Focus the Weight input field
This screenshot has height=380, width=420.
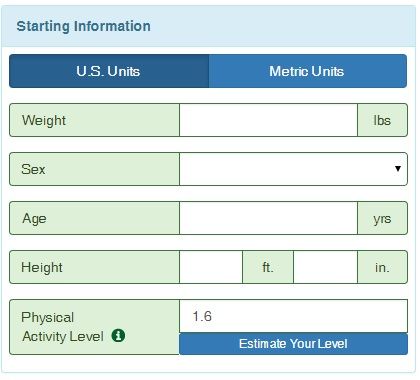tap(268, 120)
